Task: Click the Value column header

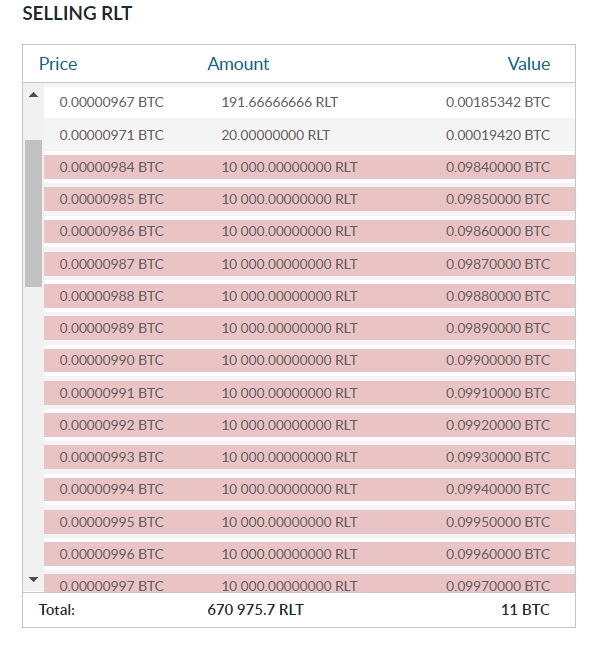Action: pos(528,64)
